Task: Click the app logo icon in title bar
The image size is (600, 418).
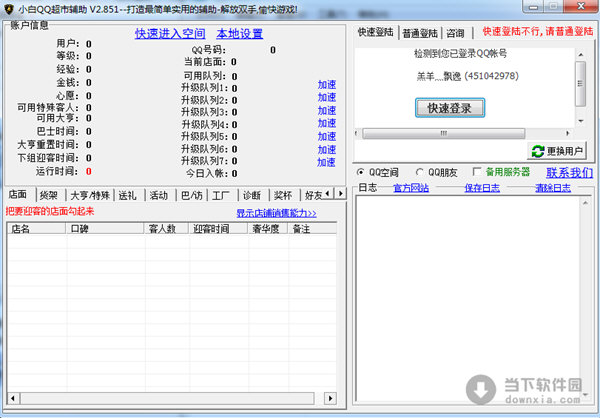Action: click(8, 8)
